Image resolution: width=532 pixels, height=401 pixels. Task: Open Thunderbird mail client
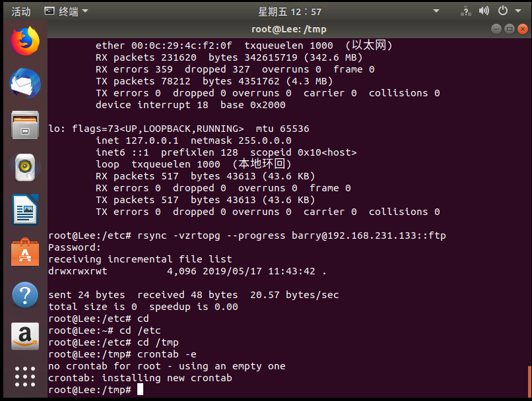[25, 84]
